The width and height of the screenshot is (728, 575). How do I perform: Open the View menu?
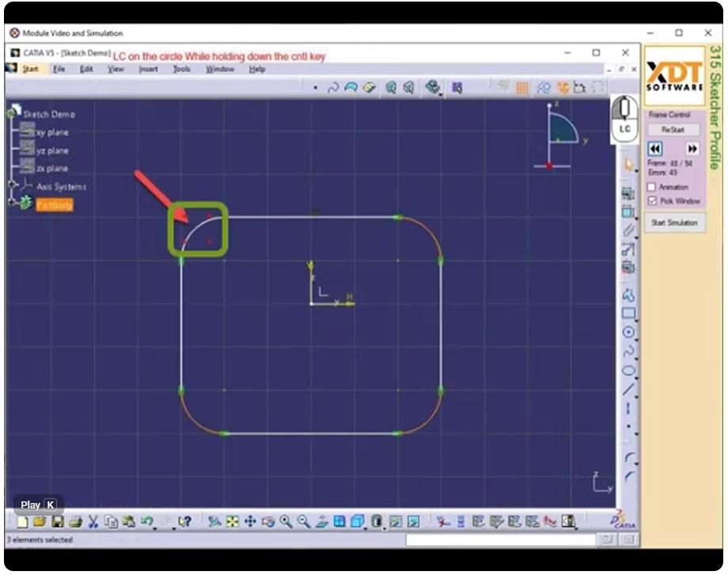coord(116,69)
